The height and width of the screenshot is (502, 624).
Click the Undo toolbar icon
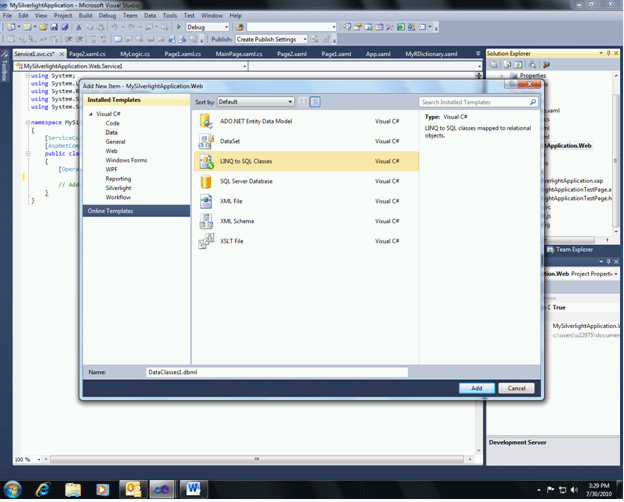[114, 27]
